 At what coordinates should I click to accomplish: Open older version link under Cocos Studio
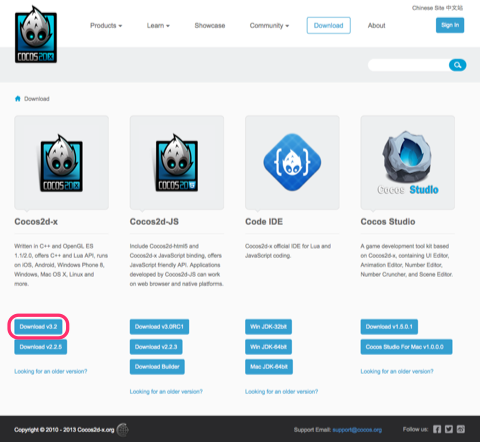click(x=397, y=371)
